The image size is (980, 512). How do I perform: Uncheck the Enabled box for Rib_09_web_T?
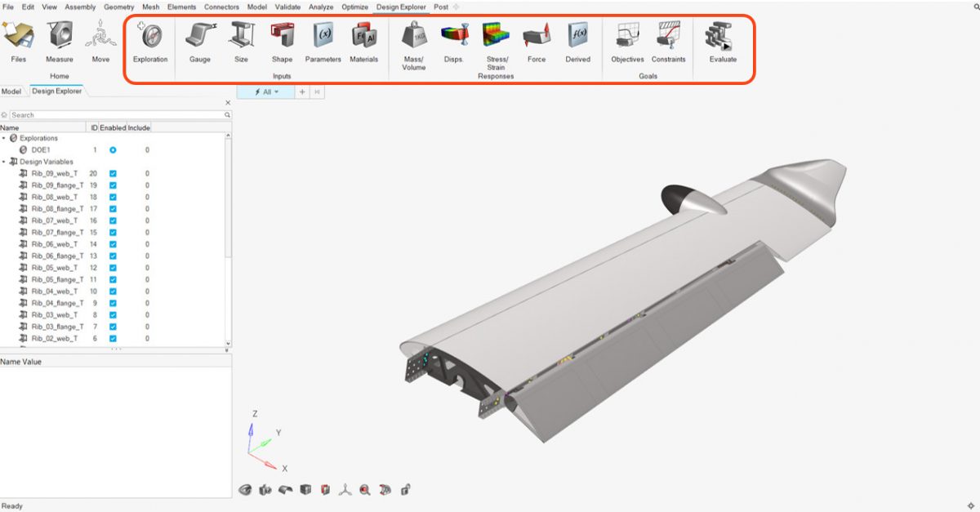click(113, 174)
